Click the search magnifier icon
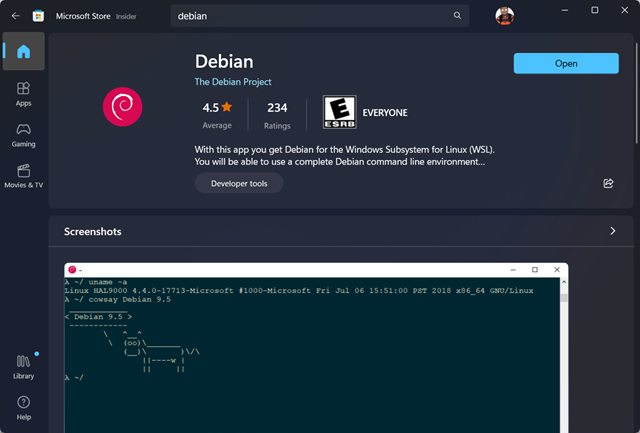This screenshot has height=433, width=640. click(x=457, y=16)
